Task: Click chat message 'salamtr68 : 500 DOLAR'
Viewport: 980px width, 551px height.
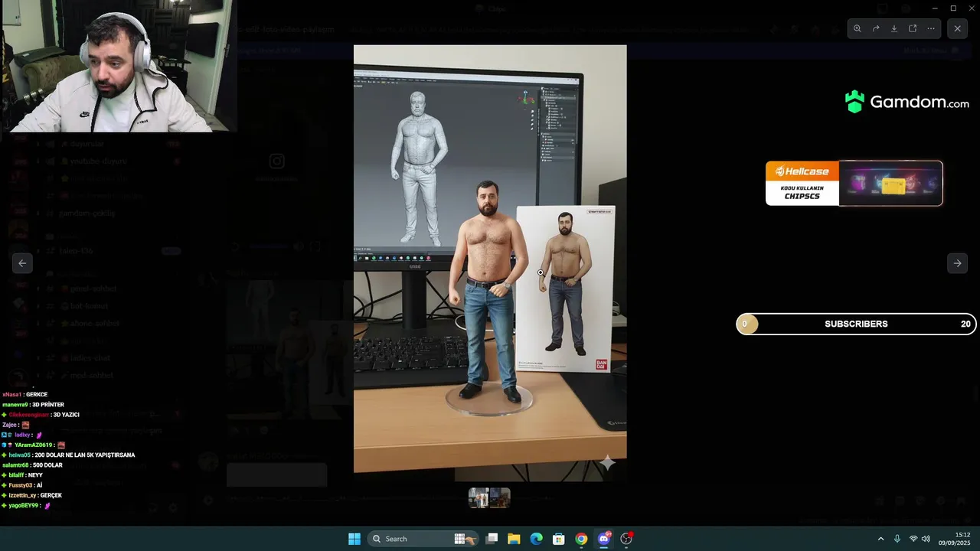Action: coord(32,465)
